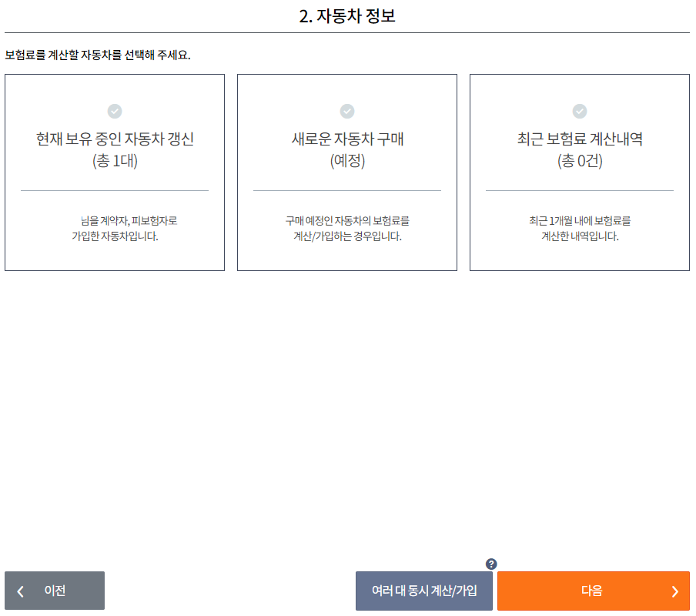Click description '최근 1개월 내에 보험료를'
This screenshot has height=616, width=696.
[x=580, y=220]
